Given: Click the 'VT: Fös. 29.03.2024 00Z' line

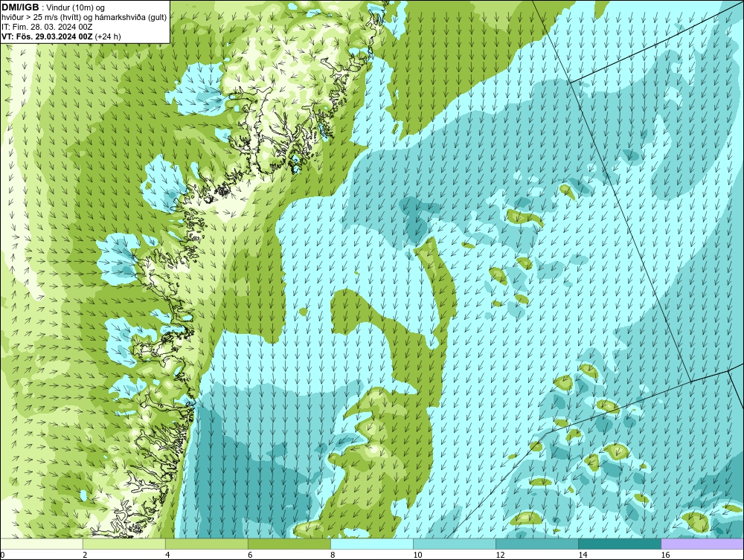Looking at the screenshot, I should pyautogui.click(x=48, y=36).
